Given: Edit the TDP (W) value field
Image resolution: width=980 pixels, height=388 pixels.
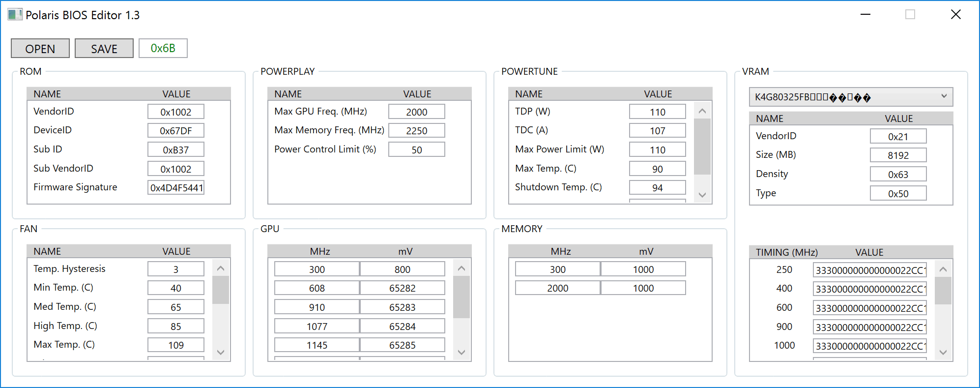Looking at the screenshot, I should pos(657,112).
